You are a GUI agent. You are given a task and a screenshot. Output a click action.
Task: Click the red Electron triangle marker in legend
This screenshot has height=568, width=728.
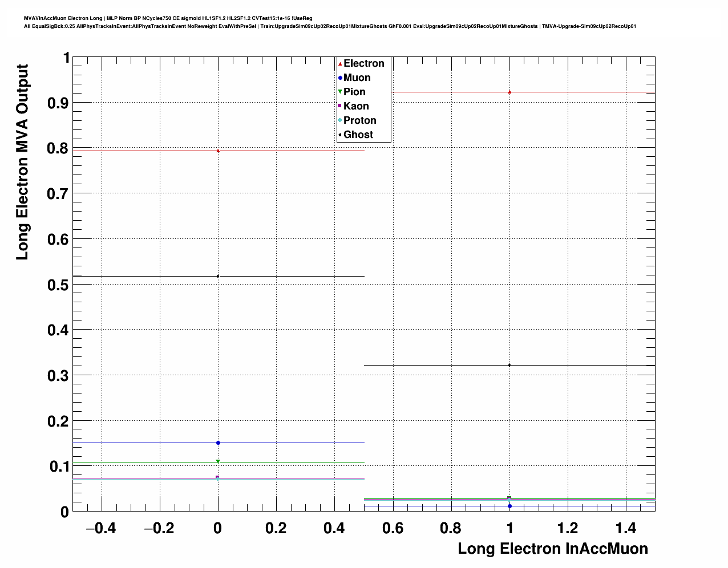tap(340, 63)
